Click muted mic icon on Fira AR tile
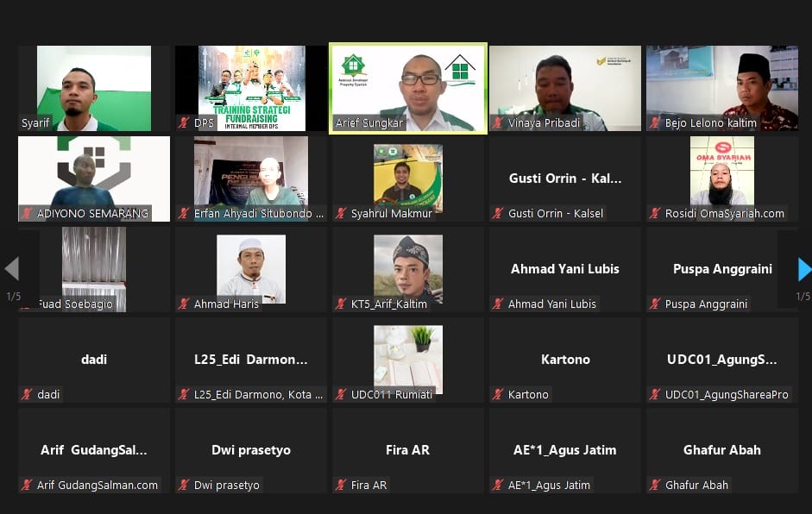The height and width of the screenshot is (514, 812). 341,485
